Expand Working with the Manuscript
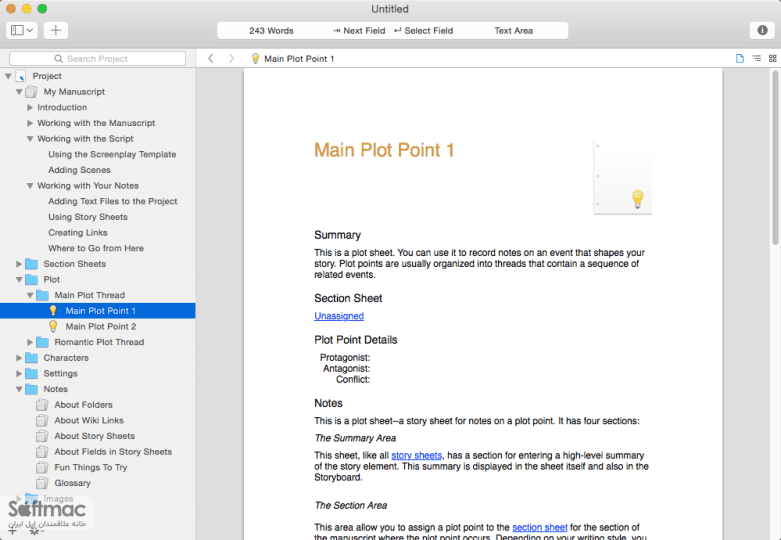This screenshot has height=540, width=781. coord(30,123)
